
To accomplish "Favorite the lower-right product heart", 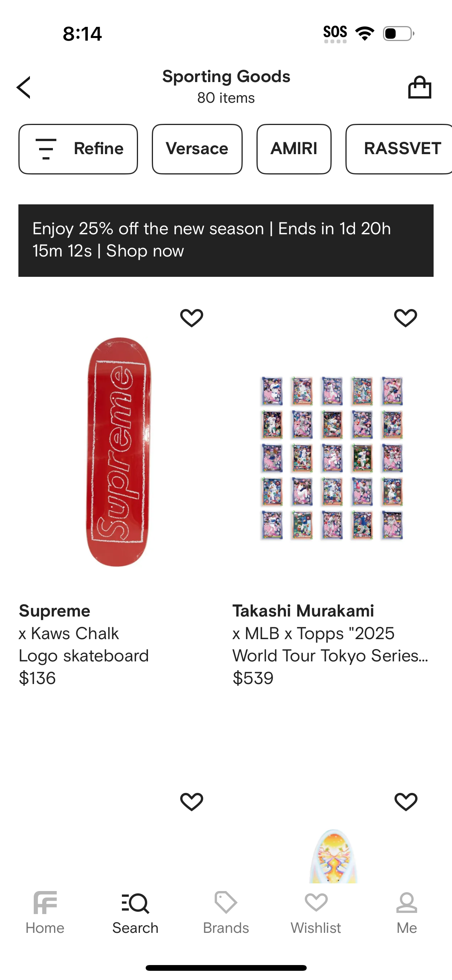I will pos(406,802).
